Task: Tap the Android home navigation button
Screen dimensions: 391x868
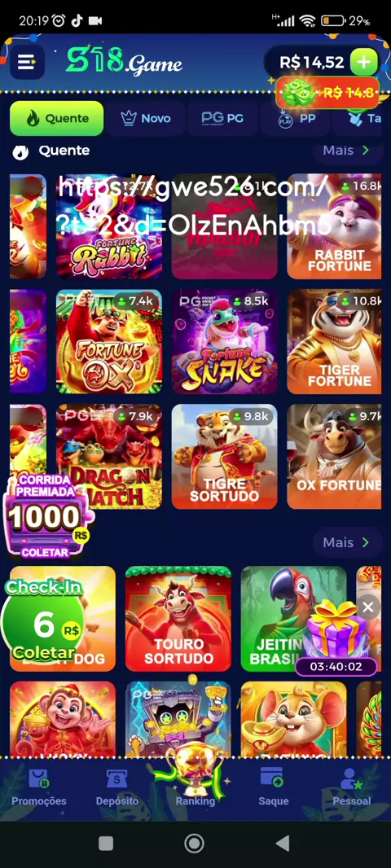Action: coord(195,843)
